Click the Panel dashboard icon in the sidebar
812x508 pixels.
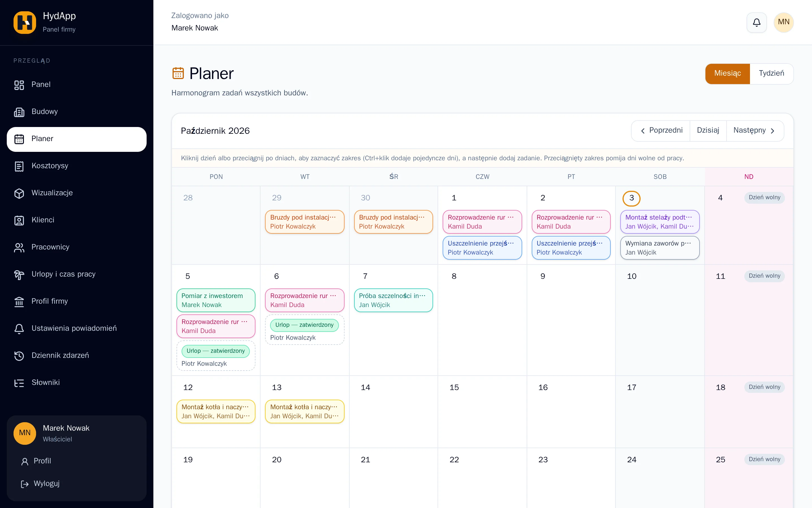[x=19, y=85]
